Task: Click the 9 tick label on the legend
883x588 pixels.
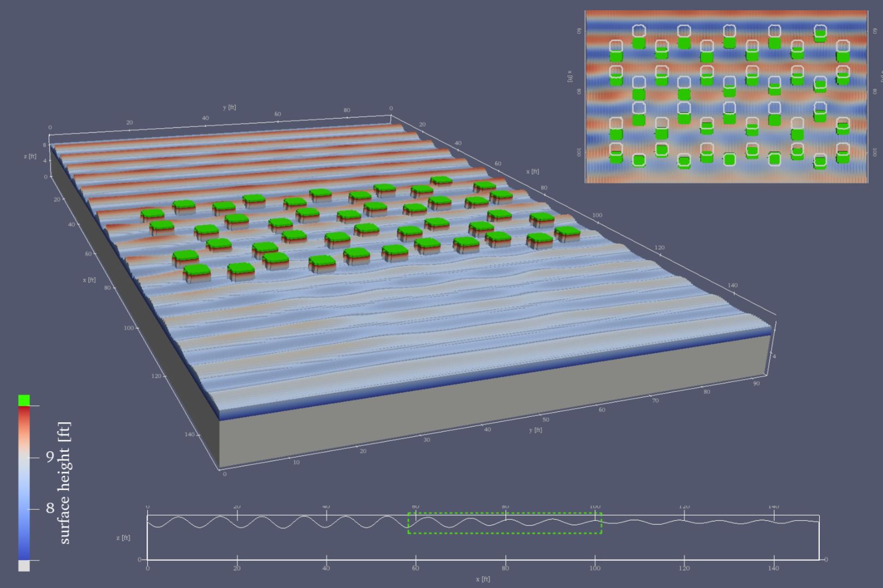Action: tap(50, 457)
